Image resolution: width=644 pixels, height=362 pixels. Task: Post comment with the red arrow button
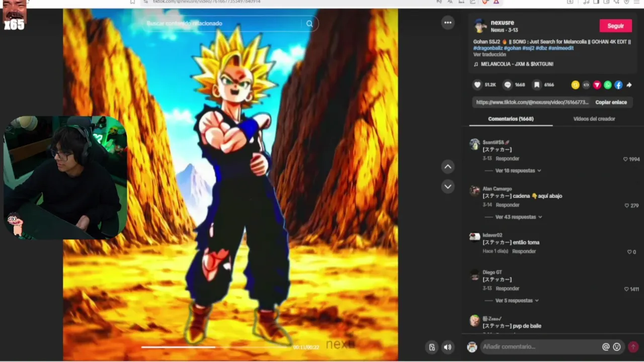[633, 346]
